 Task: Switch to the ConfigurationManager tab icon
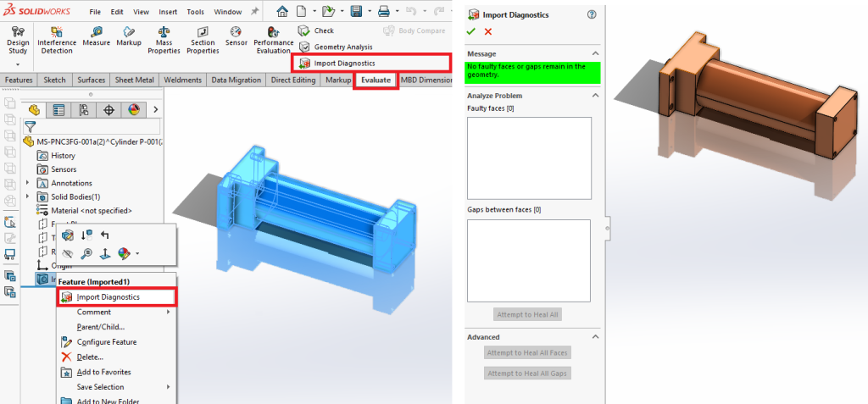pos(84,110)
